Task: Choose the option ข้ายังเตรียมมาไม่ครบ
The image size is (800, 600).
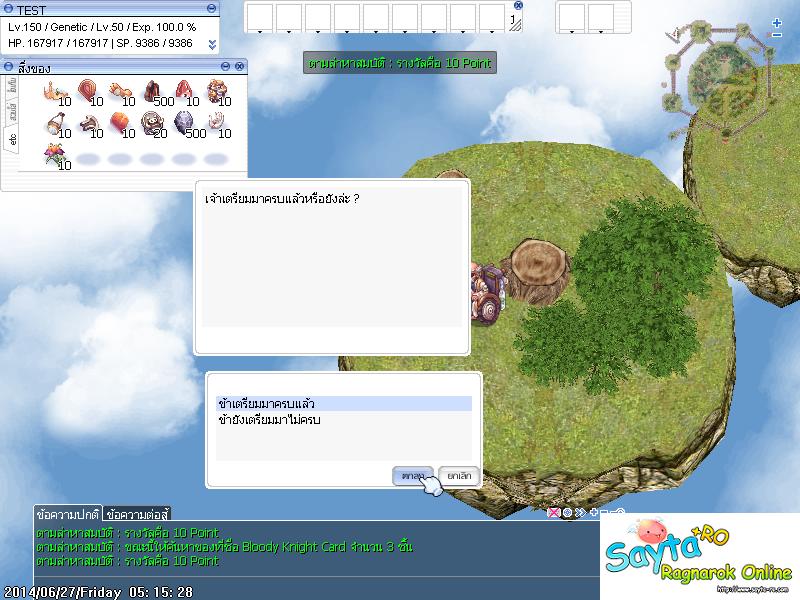Action: (x=343, y=420)
